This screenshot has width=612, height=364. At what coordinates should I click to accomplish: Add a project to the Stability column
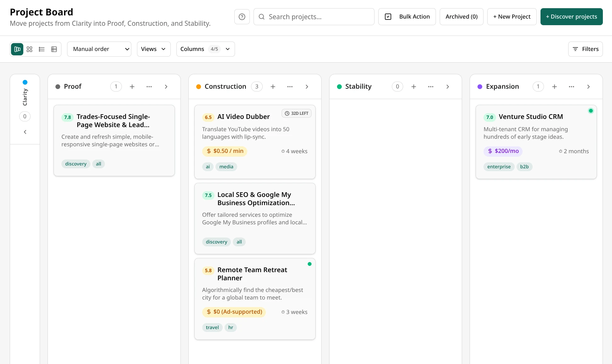pos(414,87)
